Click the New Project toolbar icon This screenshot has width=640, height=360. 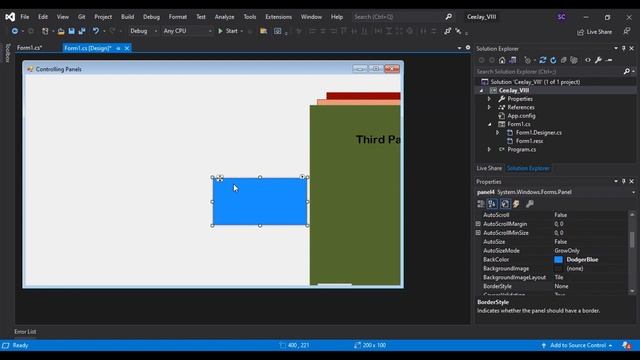45,31
